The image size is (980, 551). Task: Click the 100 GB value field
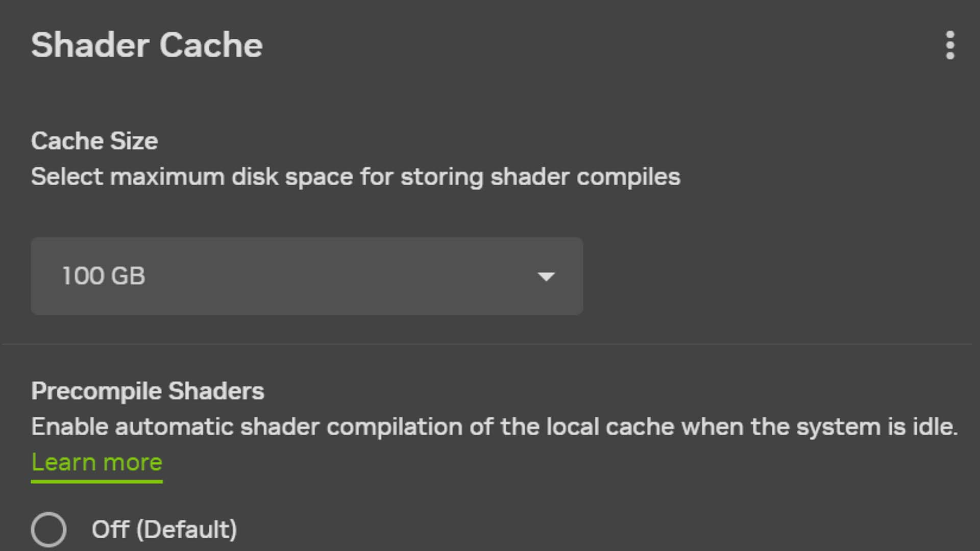[104, 276]
